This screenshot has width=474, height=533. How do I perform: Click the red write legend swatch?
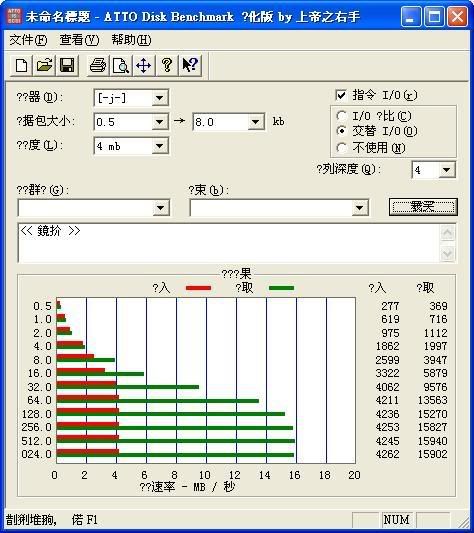pos(199,288)
